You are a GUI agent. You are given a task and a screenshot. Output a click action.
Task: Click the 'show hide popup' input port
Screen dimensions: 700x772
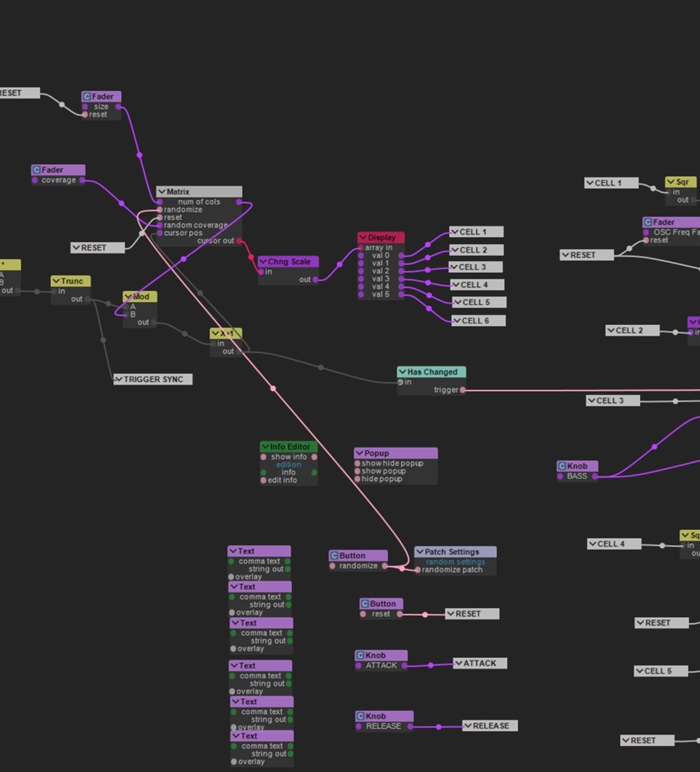(358, 464)
